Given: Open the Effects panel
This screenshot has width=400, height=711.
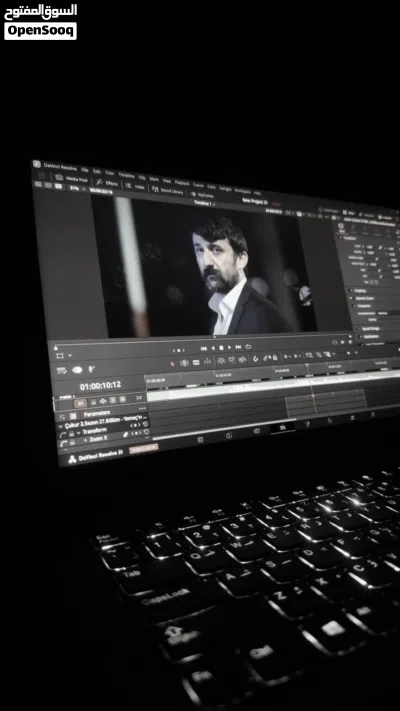Looking at the screenshot, I should pos(107,183).
